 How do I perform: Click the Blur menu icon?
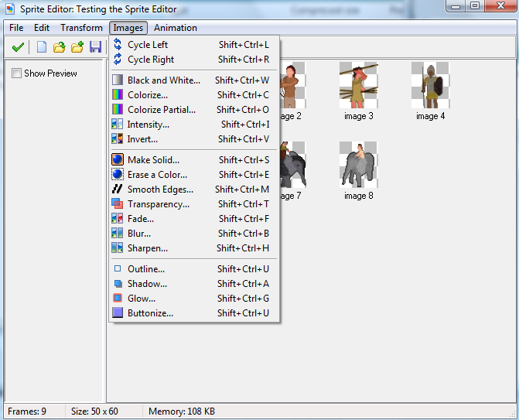[x=117, y=233]
